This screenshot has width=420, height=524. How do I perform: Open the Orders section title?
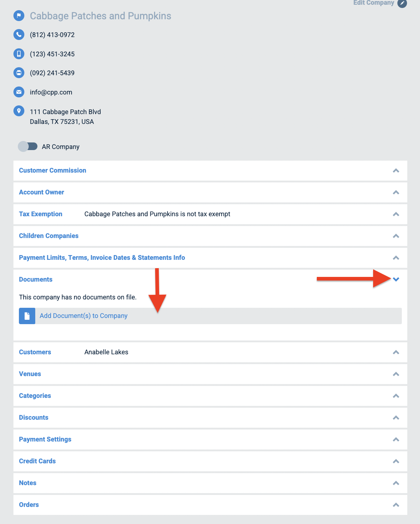tap(29, 505)
